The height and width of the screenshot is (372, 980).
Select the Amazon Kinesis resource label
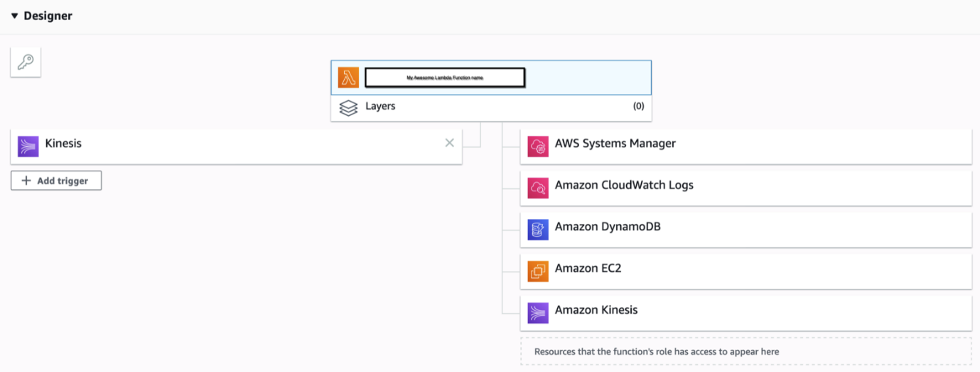click(x=596, y=310)
